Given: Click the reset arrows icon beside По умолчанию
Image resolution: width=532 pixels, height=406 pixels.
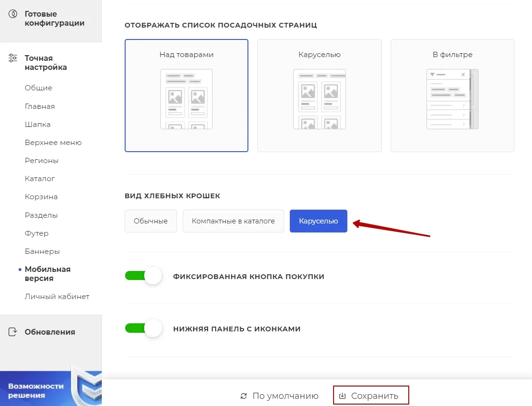Looking at the screenshot, I should 244,396.
